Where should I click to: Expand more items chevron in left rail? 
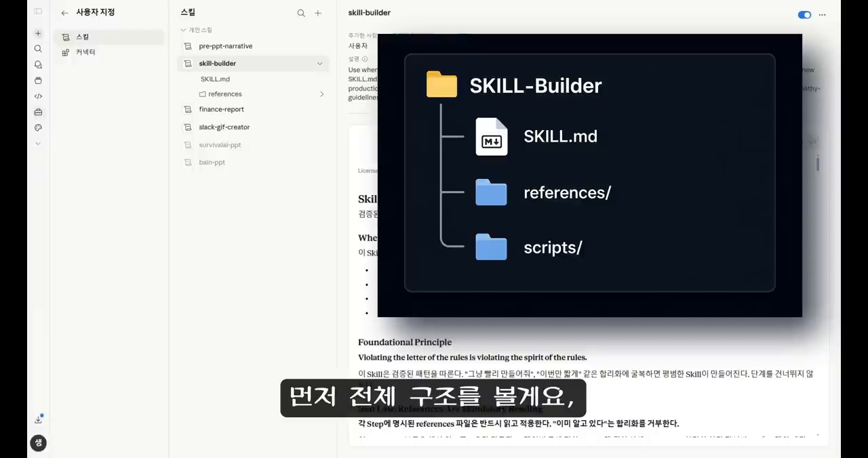tap(38, 143)
